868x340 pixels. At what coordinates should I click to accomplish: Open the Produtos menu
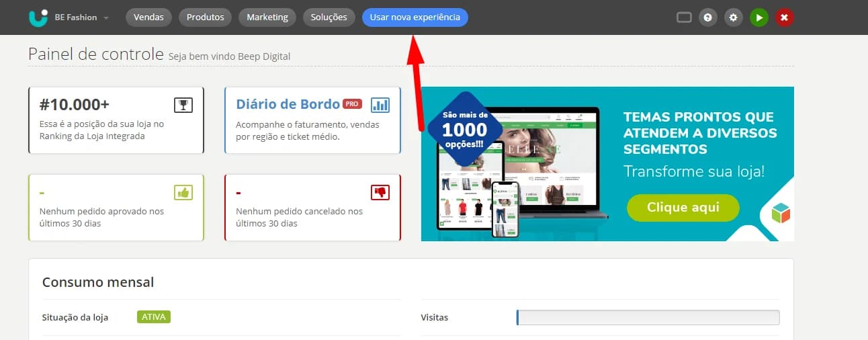click(x=205, y=17)
